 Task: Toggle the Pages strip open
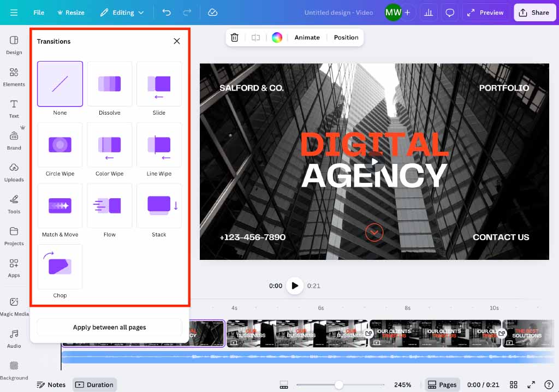[442, 384]
